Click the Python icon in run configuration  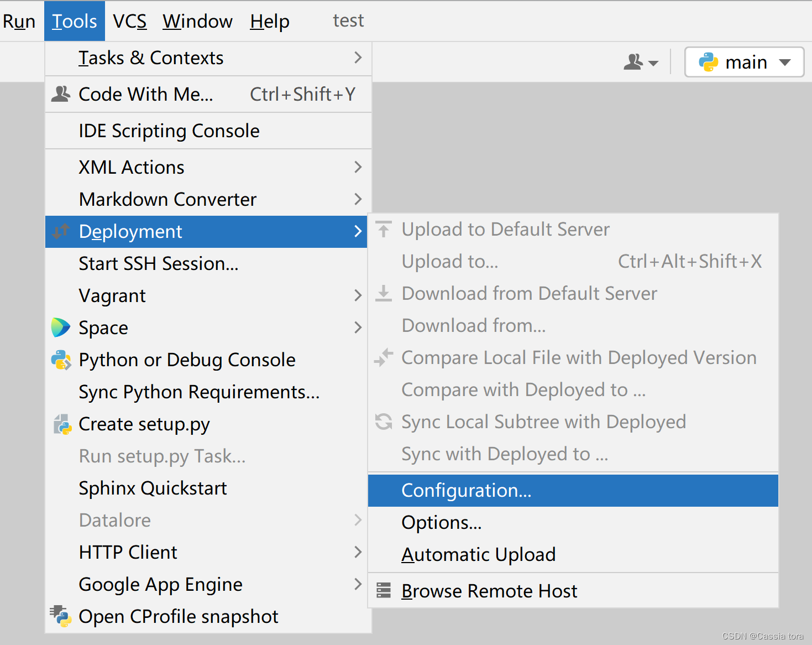[x=708, y=62]
